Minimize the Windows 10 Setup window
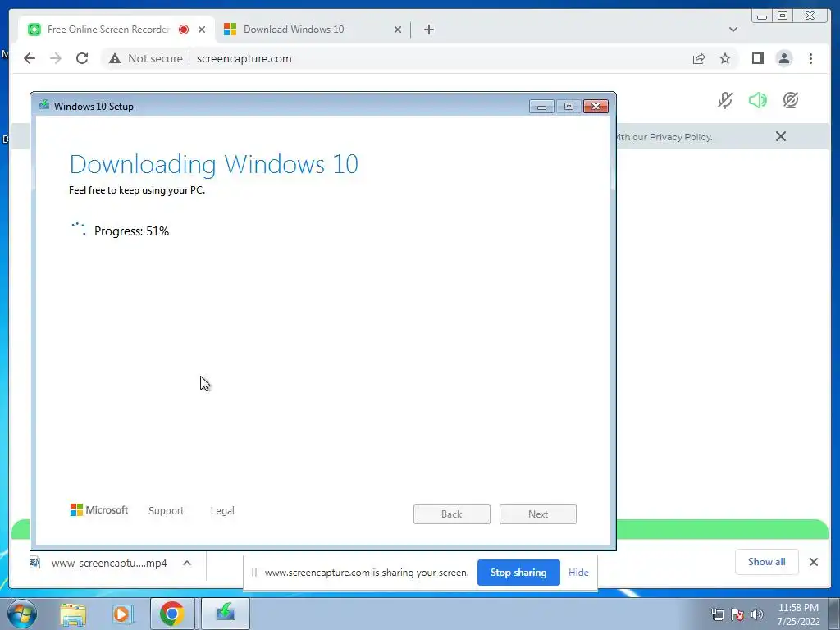Viewport: 840px width, 630px height. click(541, 106)
